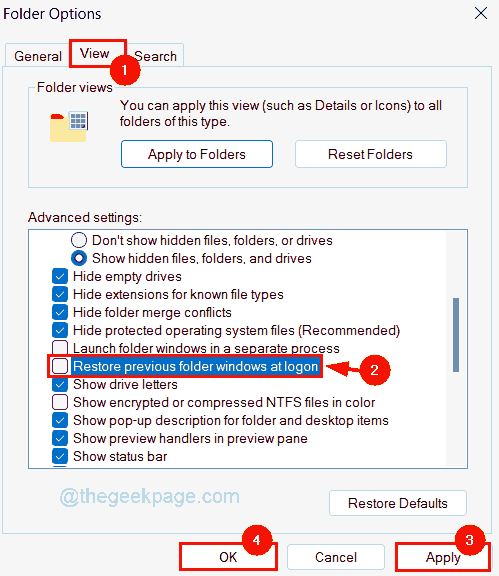This screenshot has width=499, height=576.
Task: Check Restore previous folder windows at logon
Action: (60, 366)
